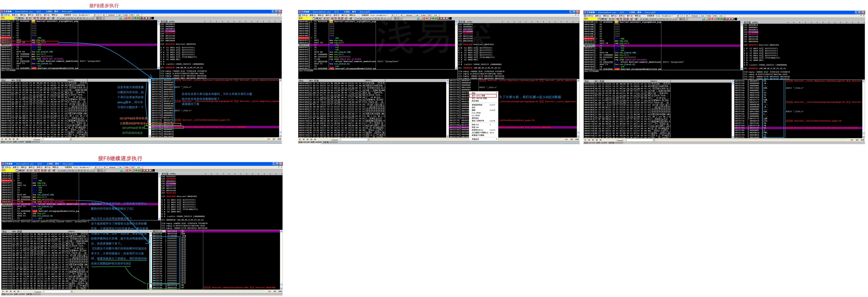Click the Command input field in bottom-left debugger

point(56,292)
